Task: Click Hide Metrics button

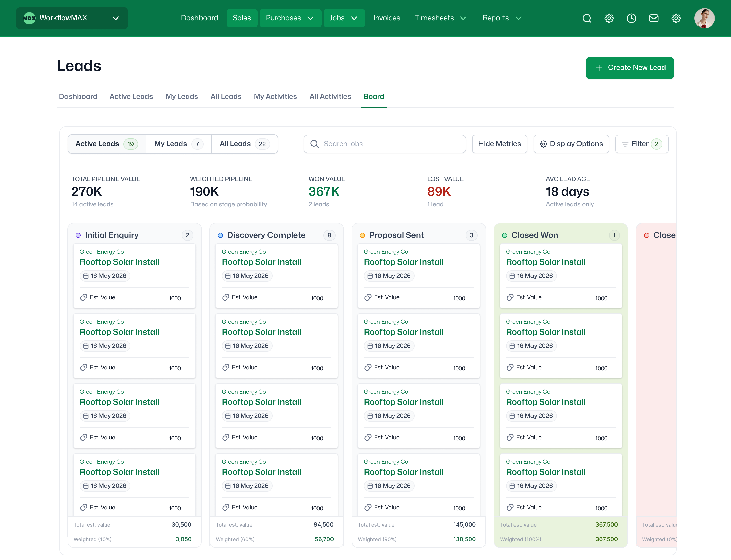Action: [x=500, y=144]
